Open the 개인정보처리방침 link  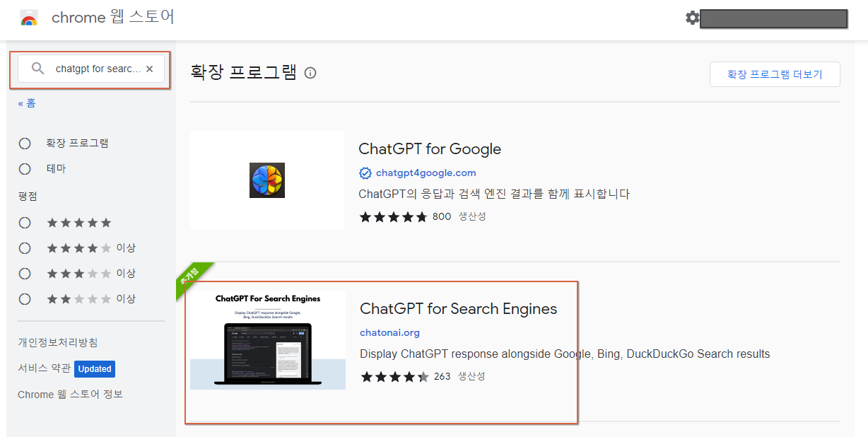coord(58,343)
